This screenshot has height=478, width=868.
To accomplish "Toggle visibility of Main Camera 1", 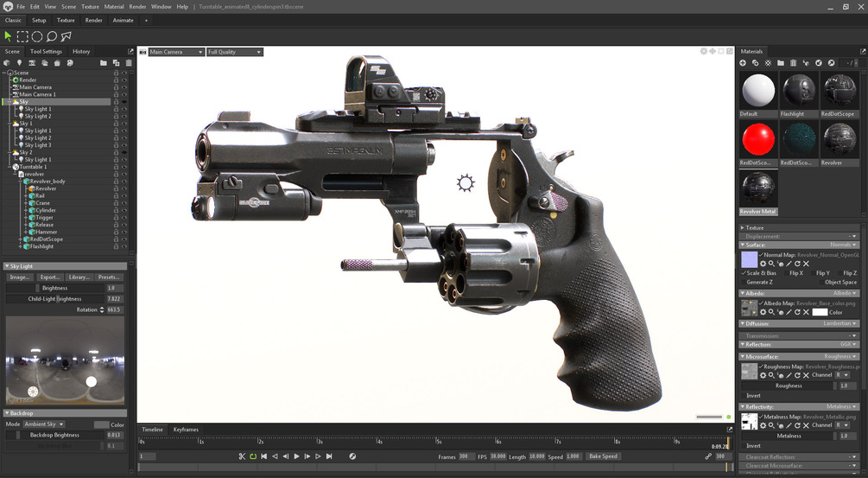I will click(124, 95).
